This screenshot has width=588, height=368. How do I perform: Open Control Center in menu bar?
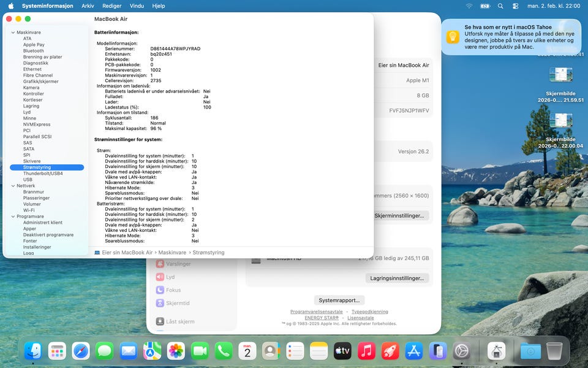click(515, 6)
